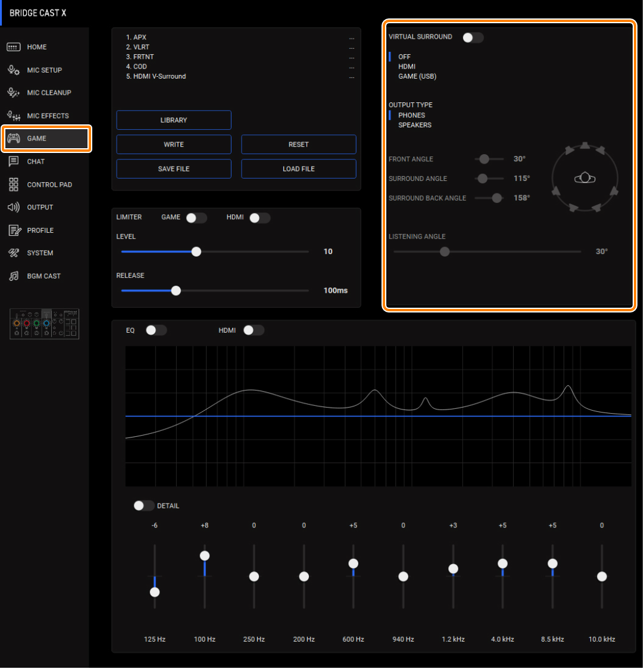
Task: Select HDMI as virtual surround source
Action: click(407, 67)
